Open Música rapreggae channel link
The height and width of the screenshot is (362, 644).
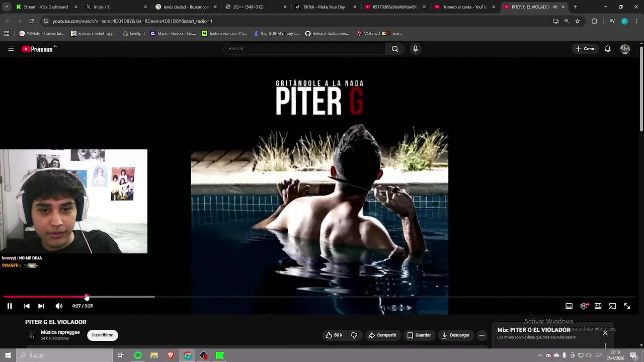point(60,332)
